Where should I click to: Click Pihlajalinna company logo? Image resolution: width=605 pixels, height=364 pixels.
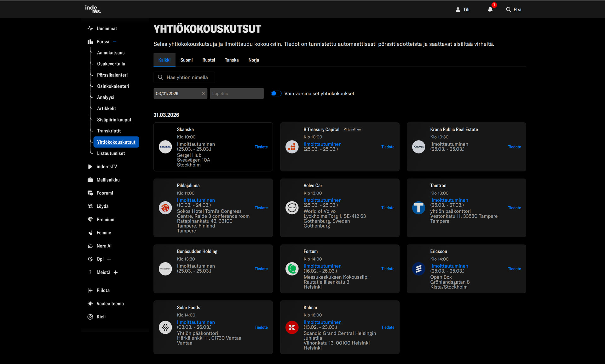click(x=165, y=208)
